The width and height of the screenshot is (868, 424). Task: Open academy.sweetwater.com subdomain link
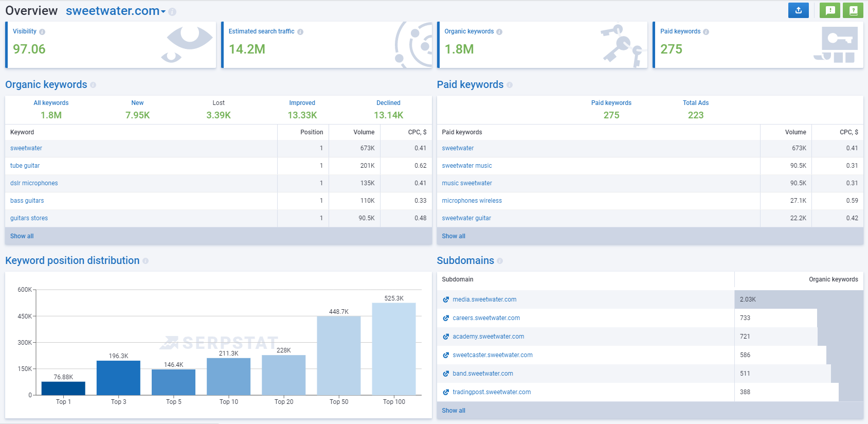coord(489,337)
